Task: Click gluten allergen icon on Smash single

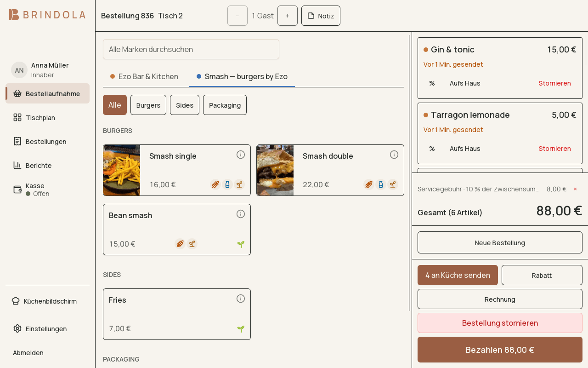Action: pos(215,184)
